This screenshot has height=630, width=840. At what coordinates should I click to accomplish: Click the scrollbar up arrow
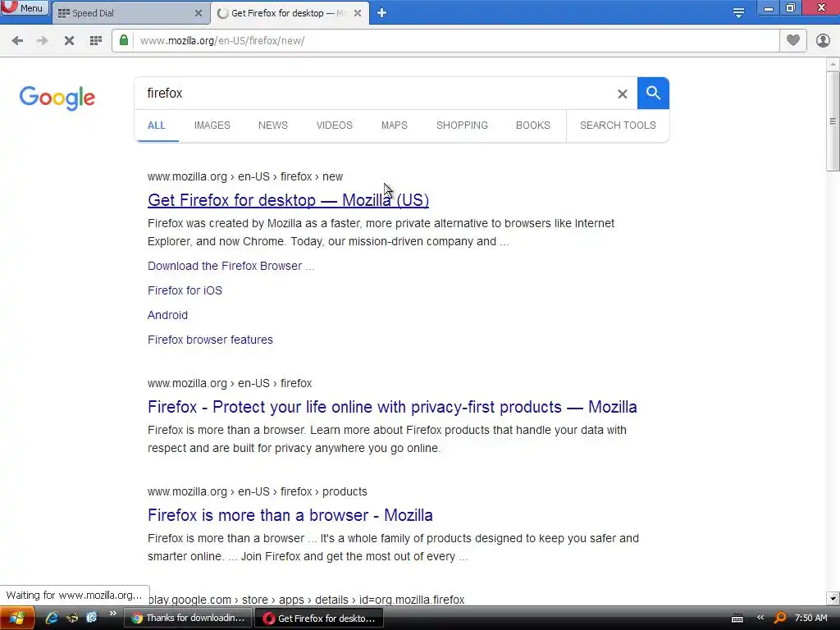tap(833, 64)
